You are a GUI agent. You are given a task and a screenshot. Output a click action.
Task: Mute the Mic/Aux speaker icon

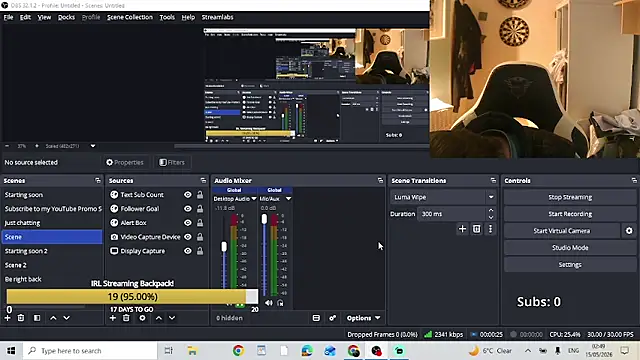pyautogui.click(x=269, y=303)
